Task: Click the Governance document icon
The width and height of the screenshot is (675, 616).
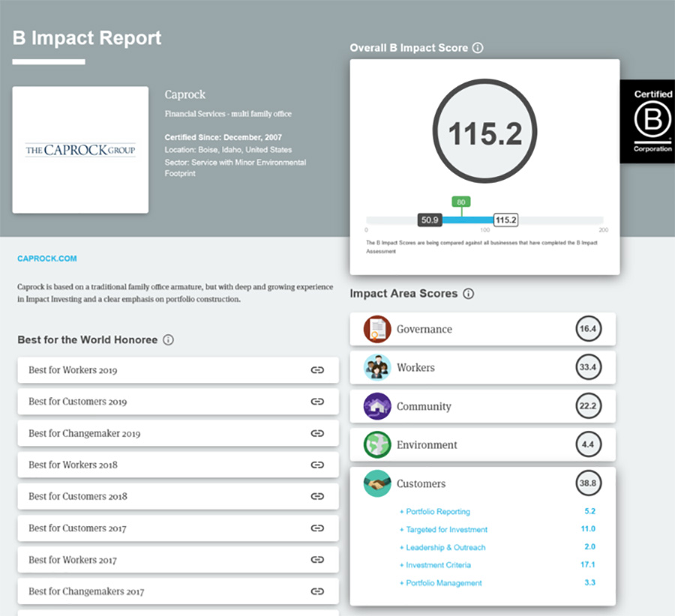Action: [377, 329]
